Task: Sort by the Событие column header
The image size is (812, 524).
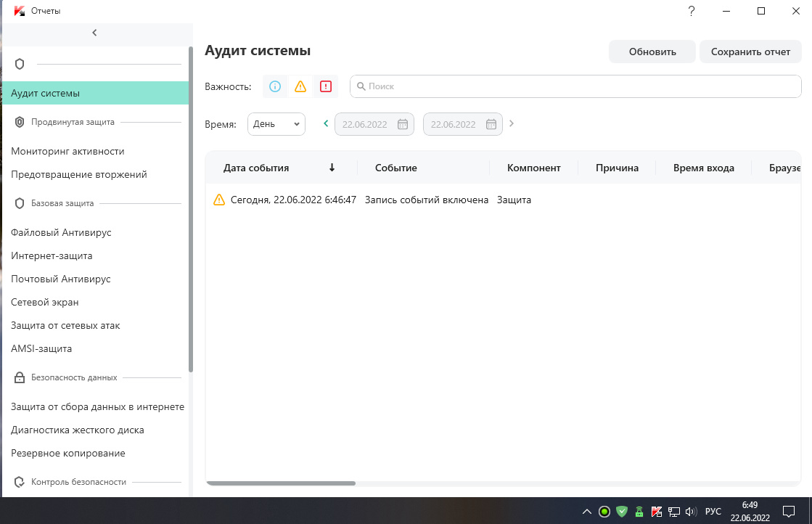Action: (x=396, y=168)
